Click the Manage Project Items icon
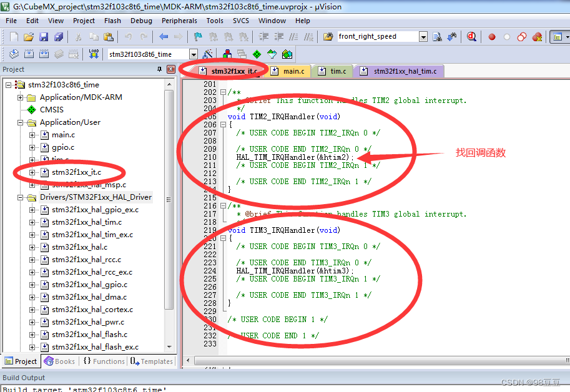Screen dimensions: 570x392 point(227,54)
